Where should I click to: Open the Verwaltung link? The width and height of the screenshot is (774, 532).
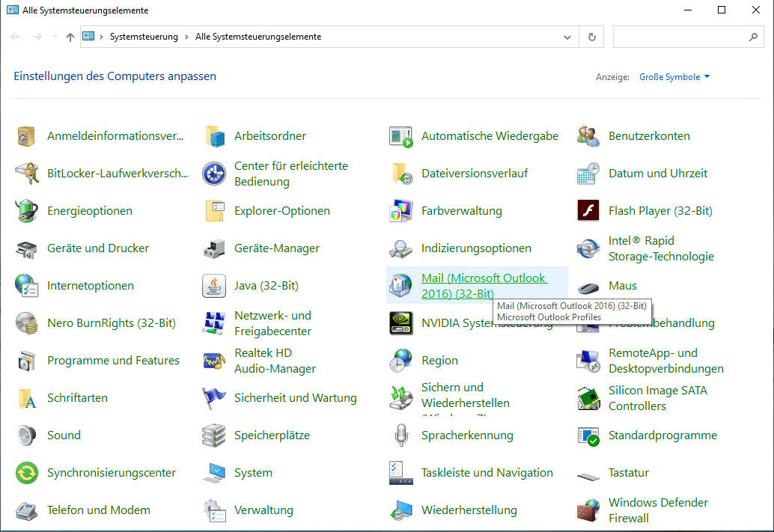point(263,510)
